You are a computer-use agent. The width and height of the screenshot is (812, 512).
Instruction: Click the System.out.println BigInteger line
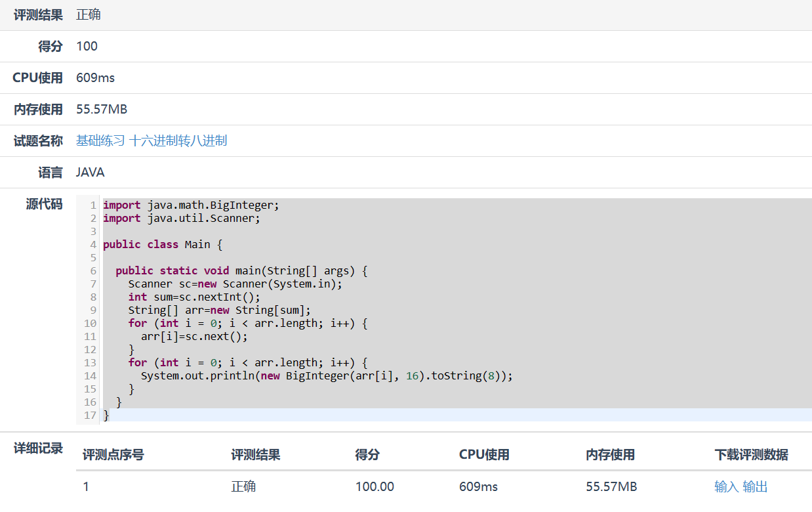pos(326,376)
